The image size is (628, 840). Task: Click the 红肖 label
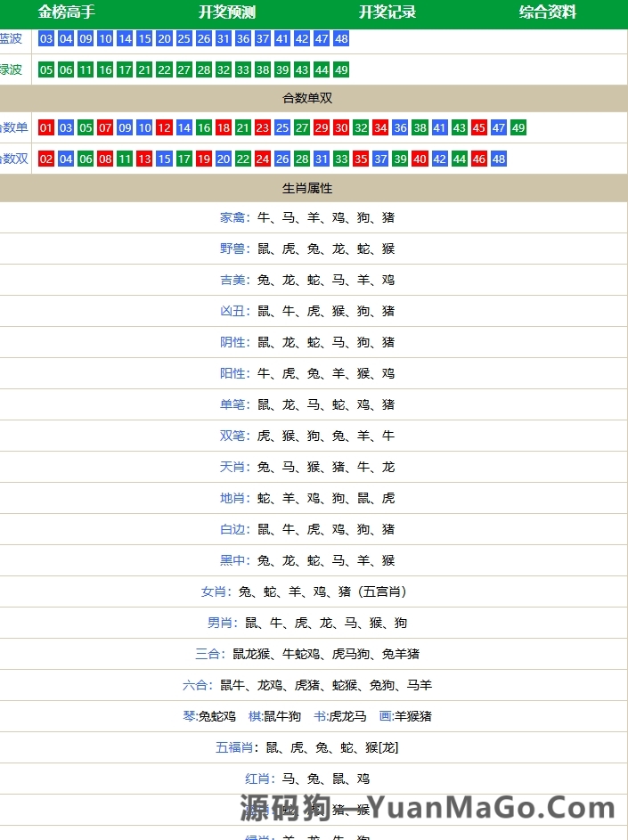(259, 779)
